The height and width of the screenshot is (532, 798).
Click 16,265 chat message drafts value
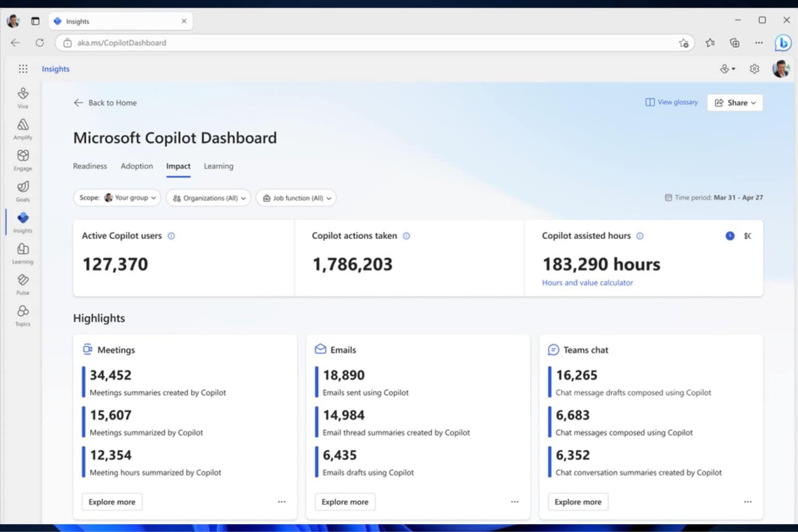(x=577, y=375)
